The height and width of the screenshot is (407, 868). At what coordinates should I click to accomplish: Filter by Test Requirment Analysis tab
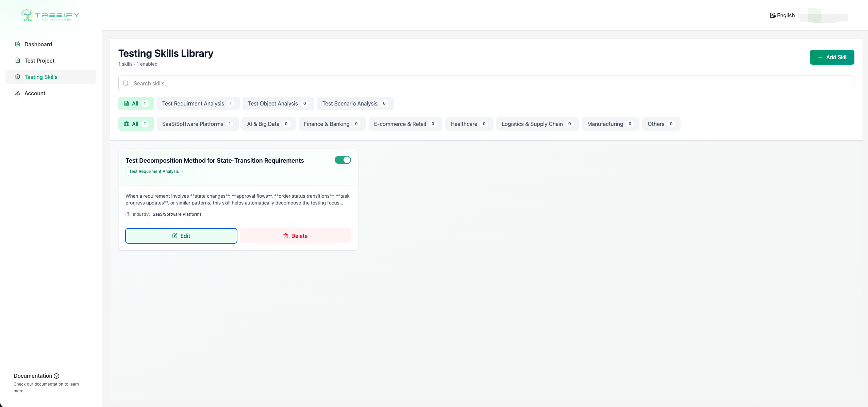(x=198, y=103)
